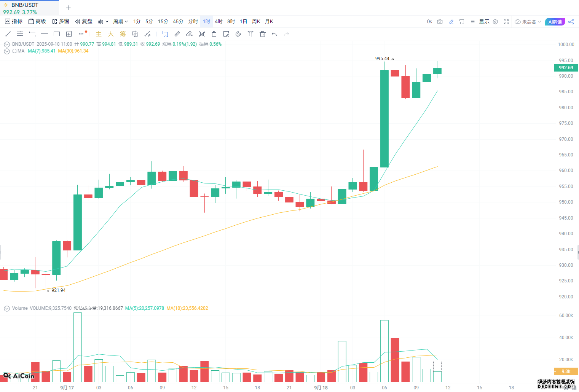Toggle the 主 overlay indicator

99,34
